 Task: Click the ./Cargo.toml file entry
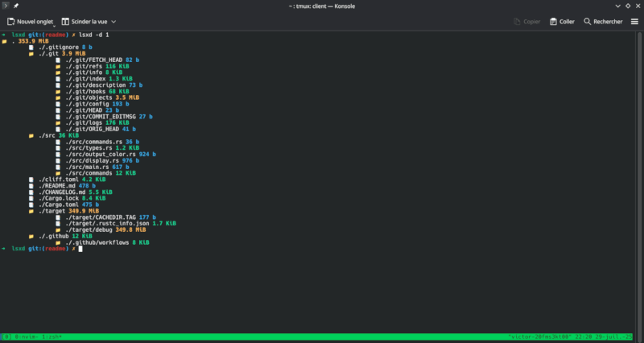(x=59, y=204)
